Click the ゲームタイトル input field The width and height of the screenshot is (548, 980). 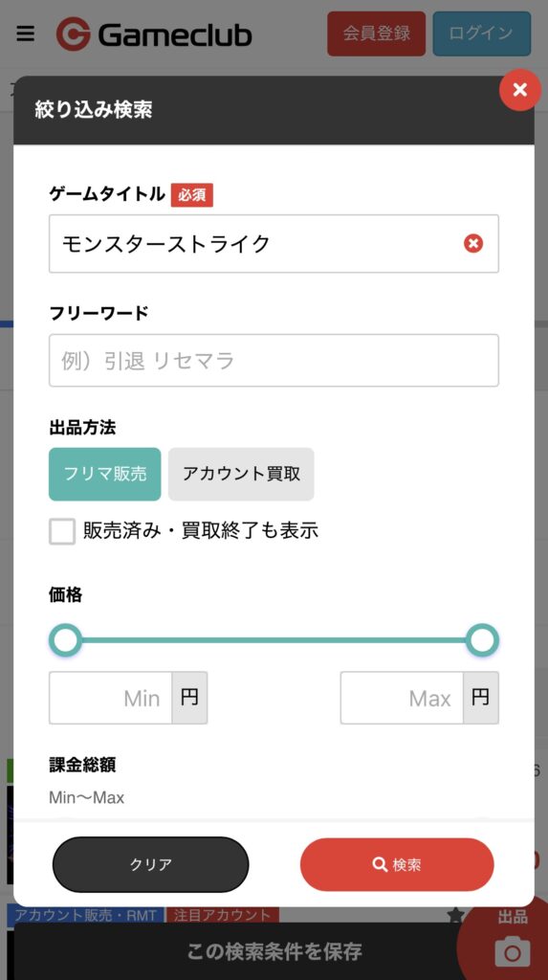click(x=274, y=244)
